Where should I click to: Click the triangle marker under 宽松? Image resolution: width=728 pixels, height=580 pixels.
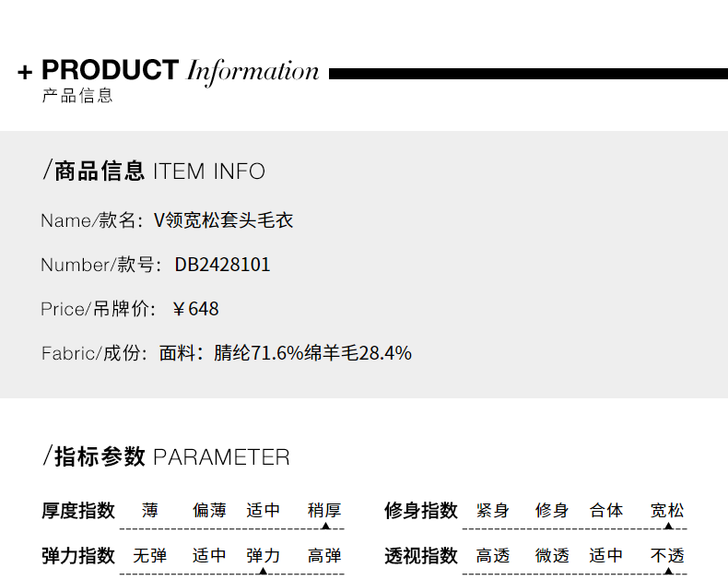pyautogui.click(x=668, y=526)
